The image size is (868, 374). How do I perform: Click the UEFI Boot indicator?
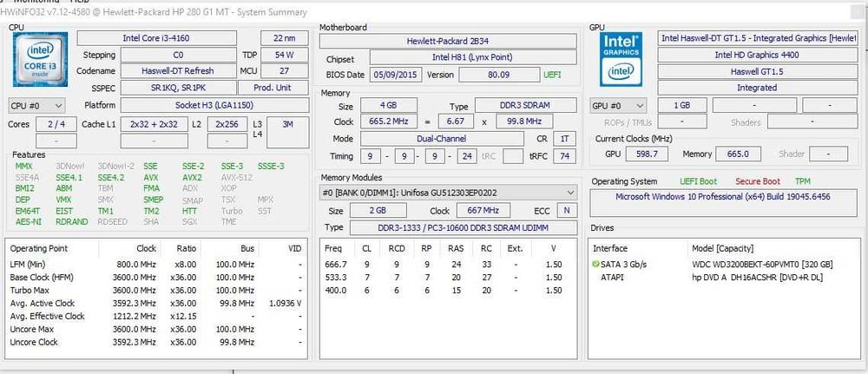(699, 181)
